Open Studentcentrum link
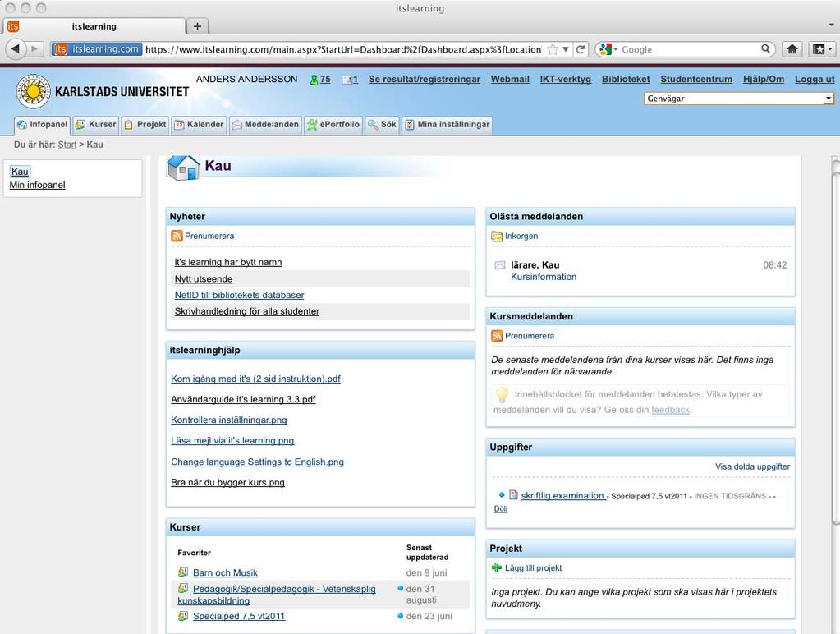Viewport: 840px width, 634px height. tap(696, 80)
